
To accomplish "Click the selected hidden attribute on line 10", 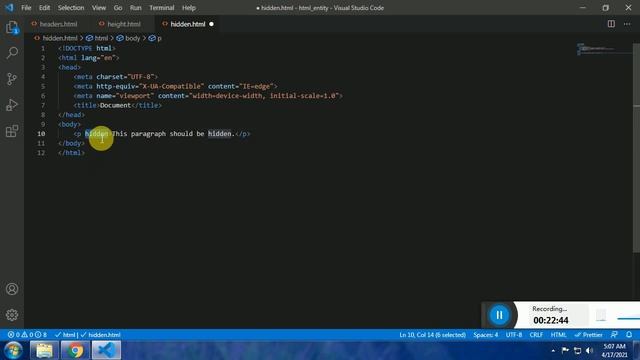I will [x=96, y=134].
